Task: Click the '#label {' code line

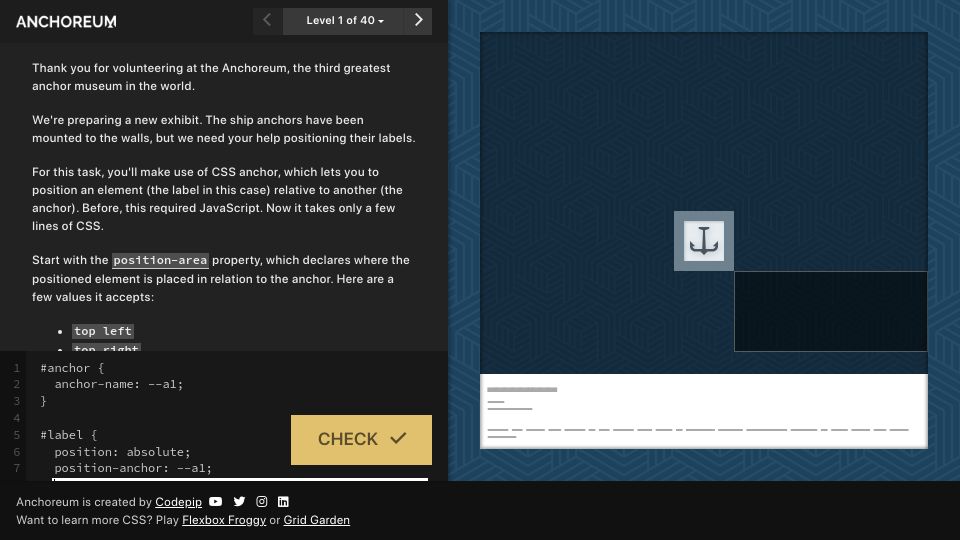Action: tap(69, 435)
